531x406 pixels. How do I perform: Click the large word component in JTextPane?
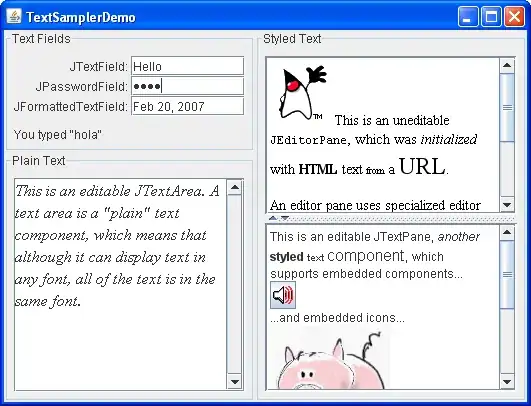(366, 256)
